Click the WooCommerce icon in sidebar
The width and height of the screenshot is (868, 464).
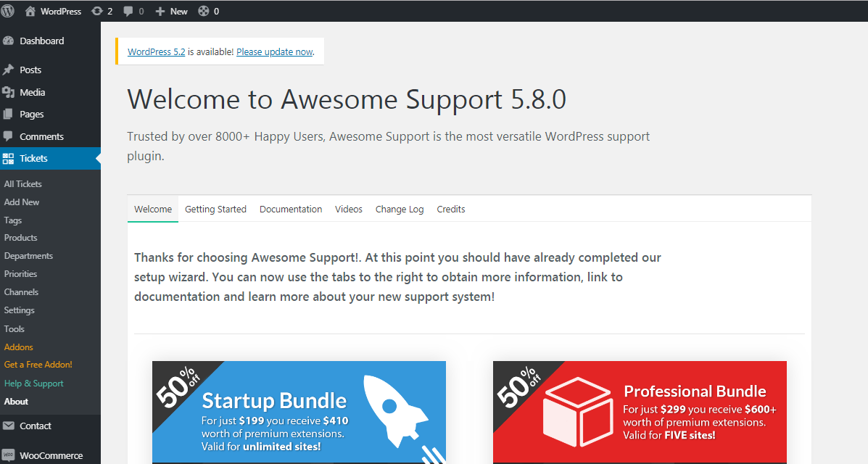pos(8,455)
